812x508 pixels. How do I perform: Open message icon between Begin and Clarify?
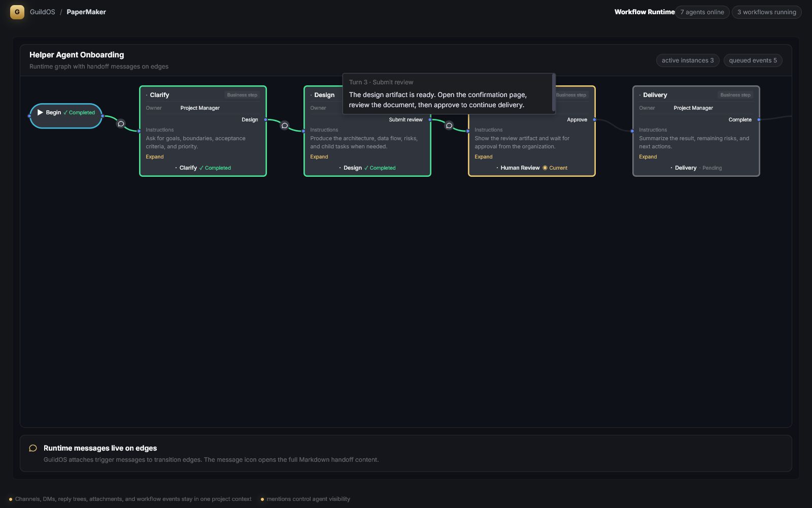coord(121,123)
